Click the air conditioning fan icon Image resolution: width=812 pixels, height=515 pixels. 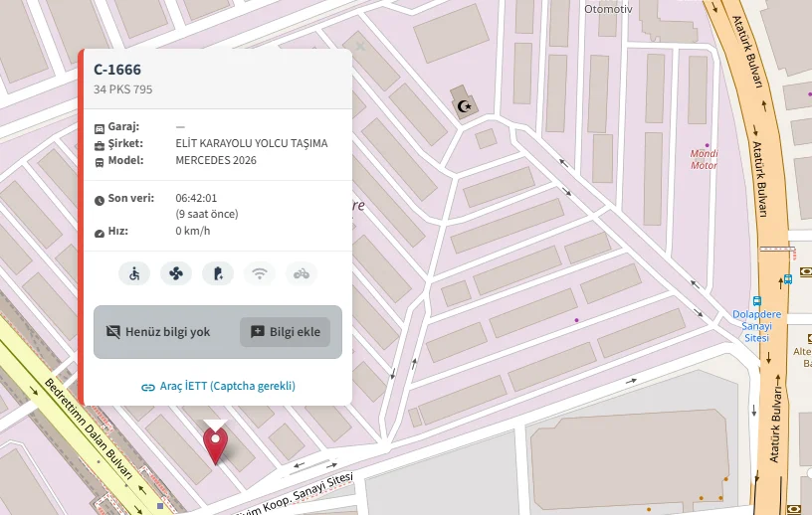click(x=176, y=273)
